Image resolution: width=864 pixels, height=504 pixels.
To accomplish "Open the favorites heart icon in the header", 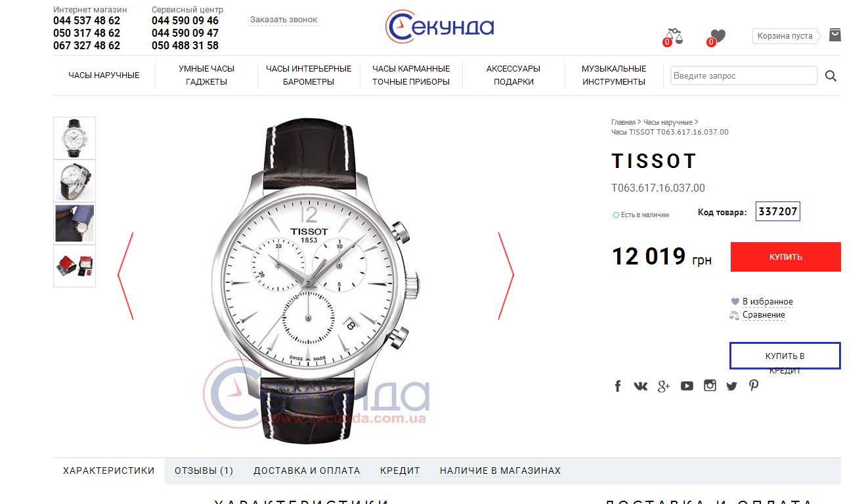I will [717, 37].
